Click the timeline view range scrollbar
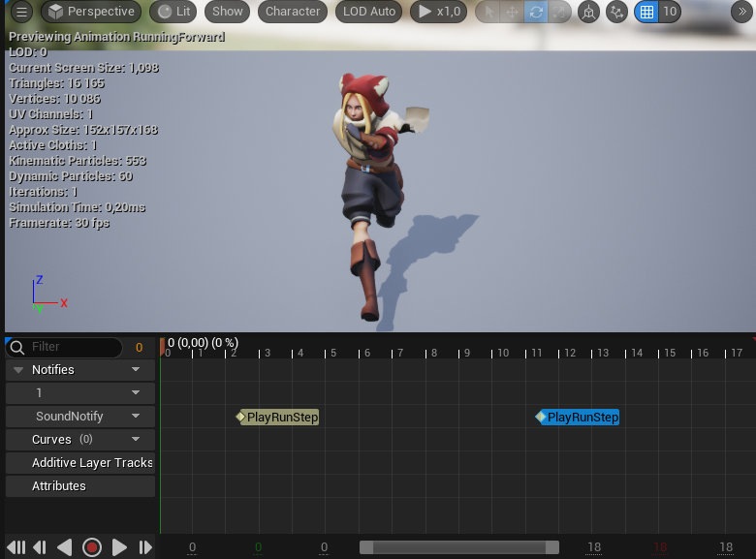This screenshot has height=559, width=756. pos(459,547)
